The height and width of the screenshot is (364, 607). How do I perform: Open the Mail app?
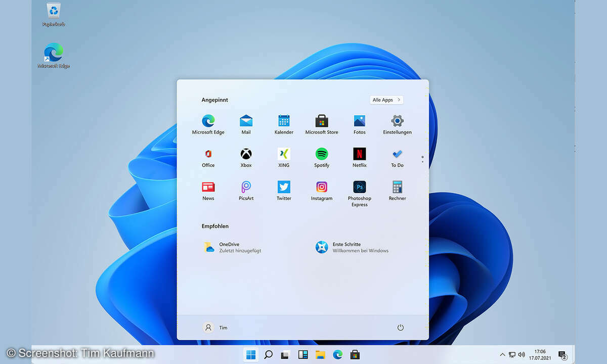pos(246,124)
